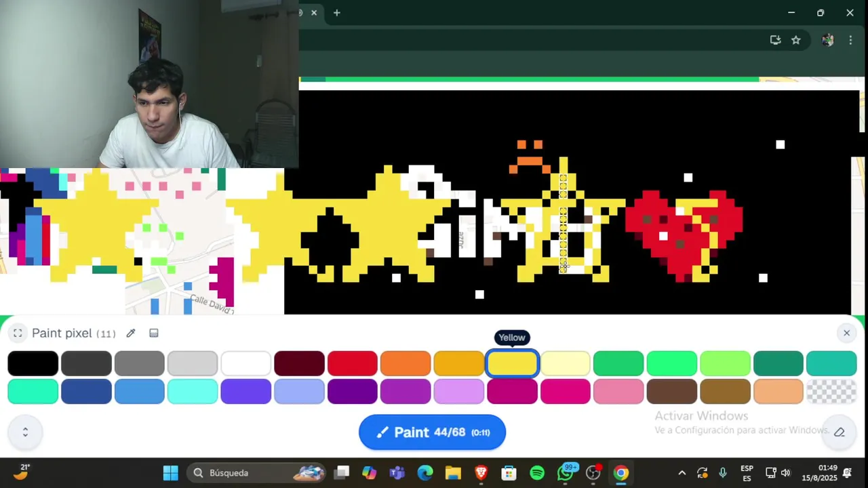Select the highlighted Yellow swatch

[512, 363]
